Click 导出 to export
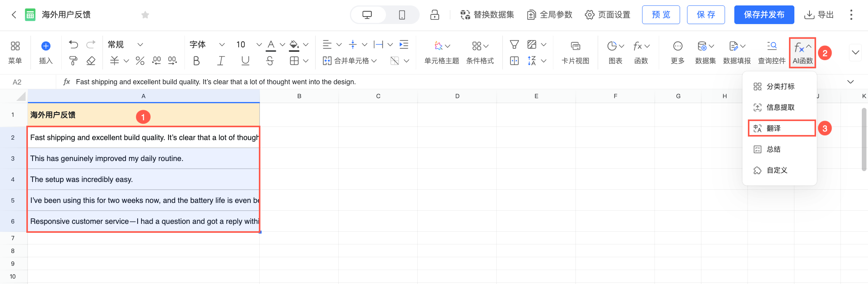Image resolution: width=868 pixels, height=284 pixels. click(819, 15)
